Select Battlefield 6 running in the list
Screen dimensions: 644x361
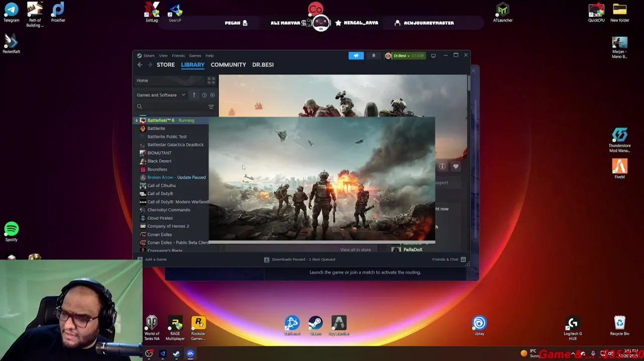pyautogui.click(x=172, y=120)
